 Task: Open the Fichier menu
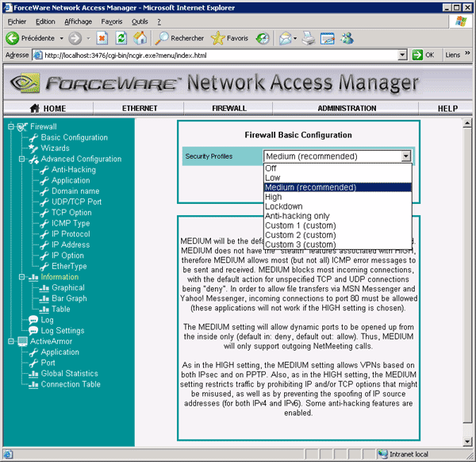coord(17,21)
